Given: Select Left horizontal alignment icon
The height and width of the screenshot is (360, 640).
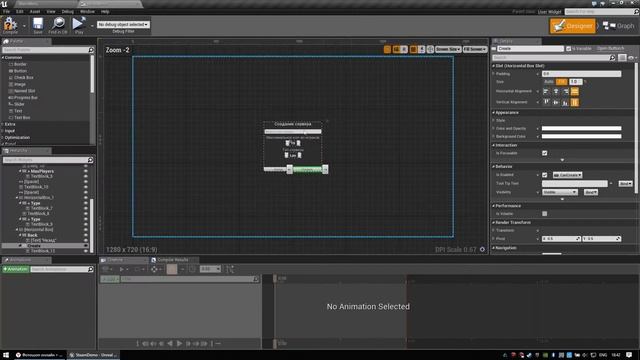Looking at the screenshot, I should pyautogui.click(x=546, y=91).
